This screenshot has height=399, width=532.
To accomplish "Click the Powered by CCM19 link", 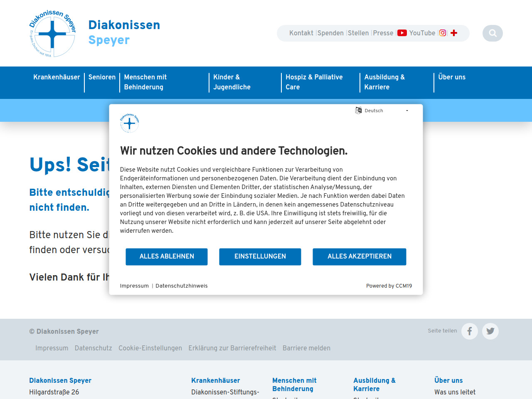I will (389, 286).
